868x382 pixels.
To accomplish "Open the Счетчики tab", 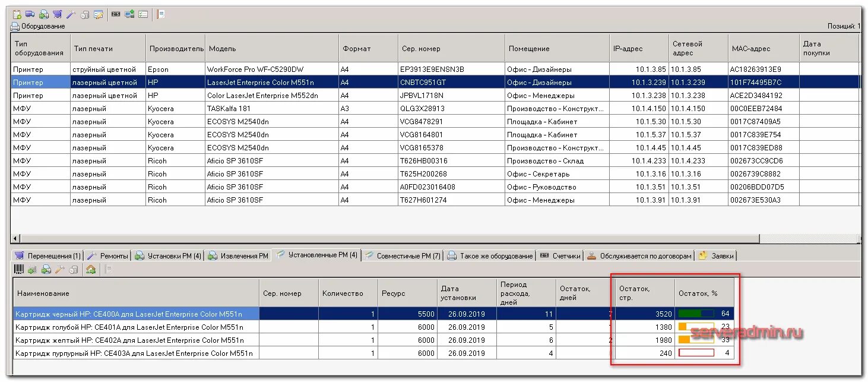I will point(560,256).
